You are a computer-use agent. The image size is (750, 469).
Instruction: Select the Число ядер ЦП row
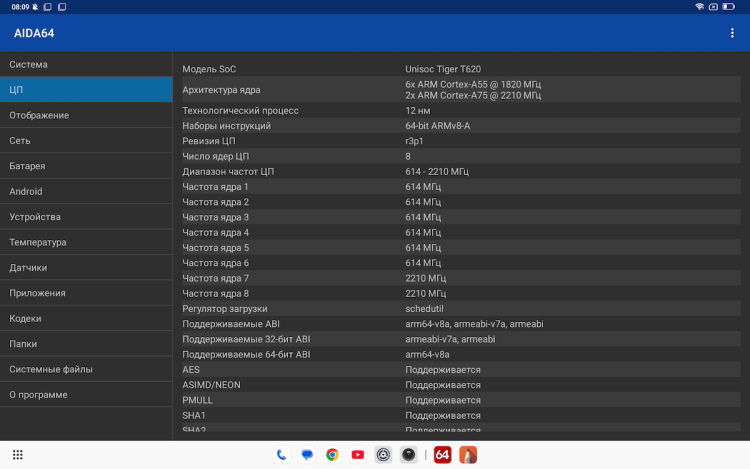coord(461,156)
